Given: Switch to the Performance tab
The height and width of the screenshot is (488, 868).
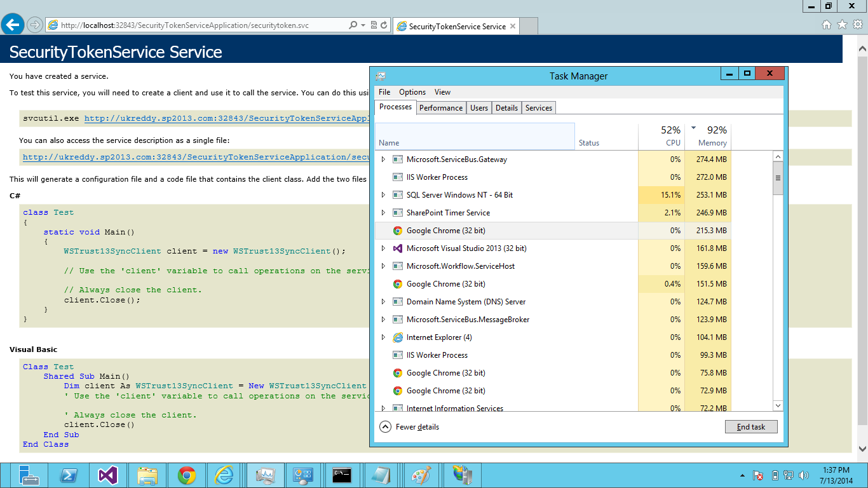Looking at the screenshot, I should pos(441,108).
